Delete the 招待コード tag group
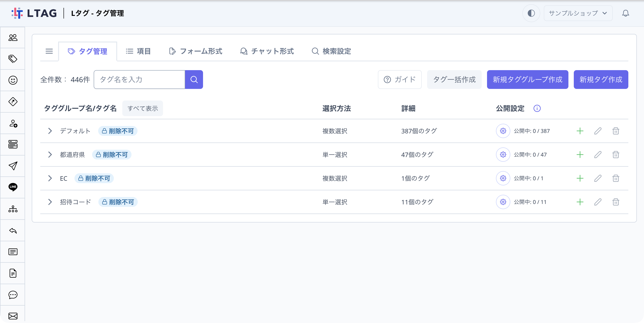Screen dimensions: 644x323 click(616, 202)
